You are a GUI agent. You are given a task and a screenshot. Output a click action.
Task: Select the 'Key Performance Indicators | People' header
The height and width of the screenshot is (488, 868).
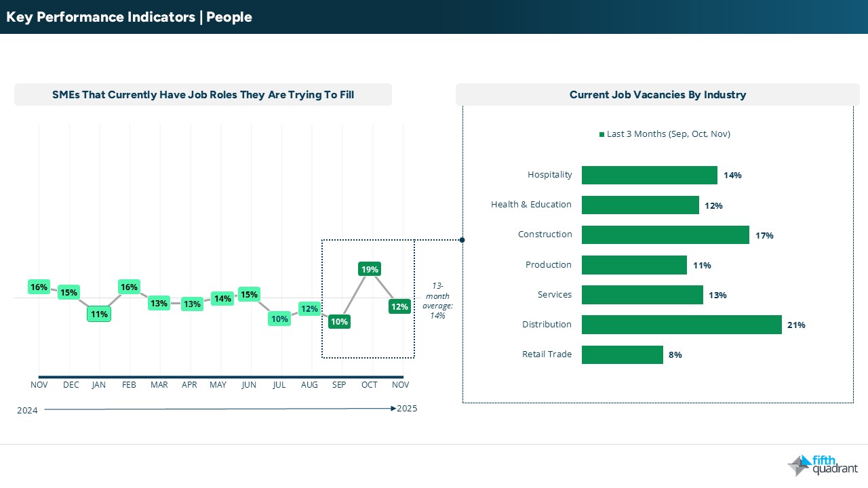click(x=129, y=17)
